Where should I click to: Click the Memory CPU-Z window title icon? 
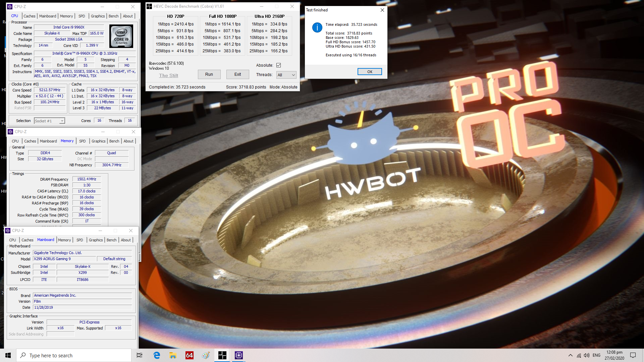(10, 132)
